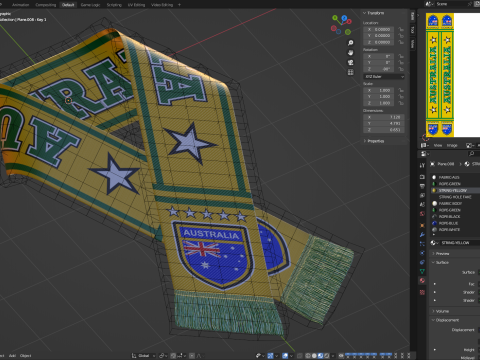The image size is (480, 360).
Task: Open the Particles properties tab
Action: tap(422, 244)
